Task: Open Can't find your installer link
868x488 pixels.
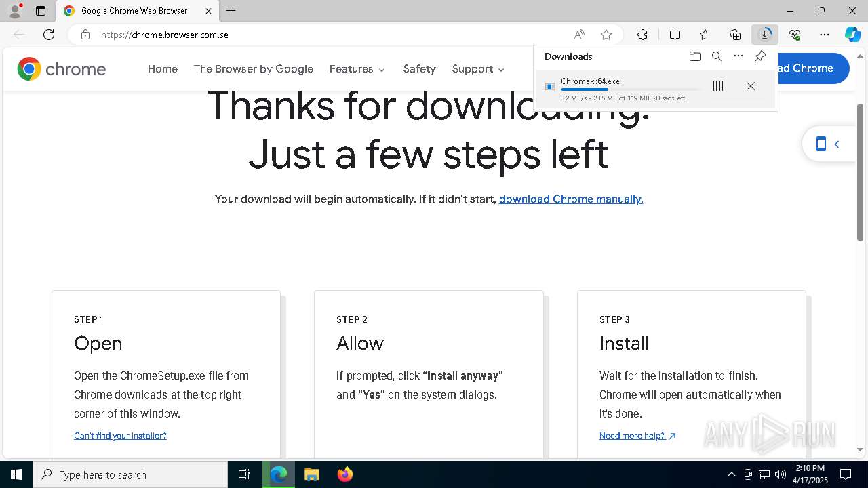Action: click(120, 436)
